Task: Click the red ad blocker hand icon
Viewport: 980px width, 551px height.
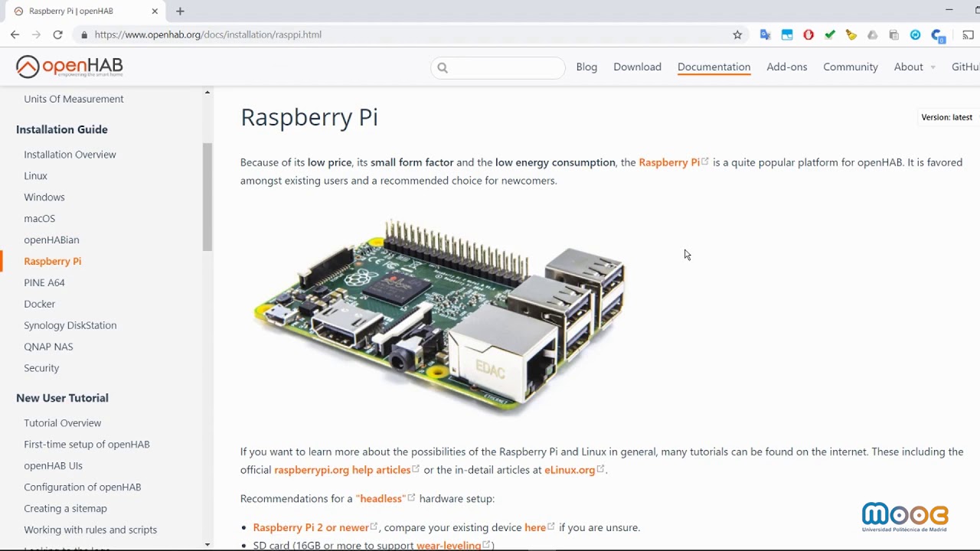Action: 808,34
